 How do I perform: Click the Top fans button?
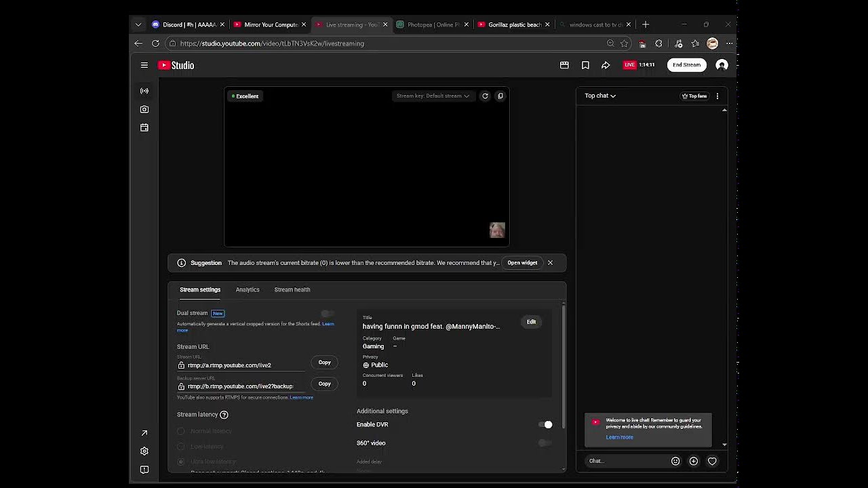click(x=694, y=96)
